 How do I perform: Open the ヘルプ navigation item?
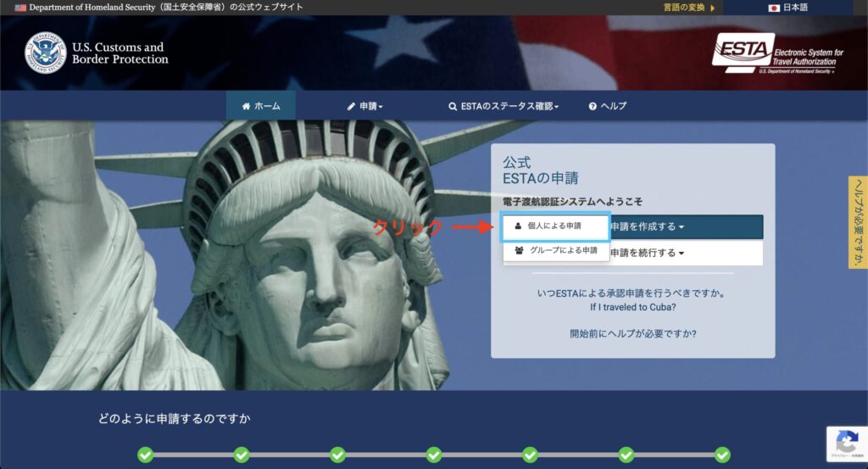608,106
